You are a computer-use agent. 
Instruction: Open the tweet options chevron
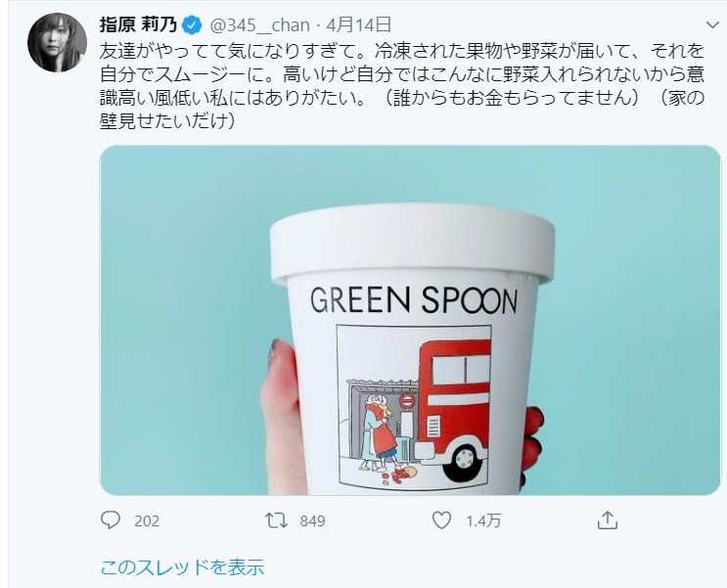click(712, 25)
